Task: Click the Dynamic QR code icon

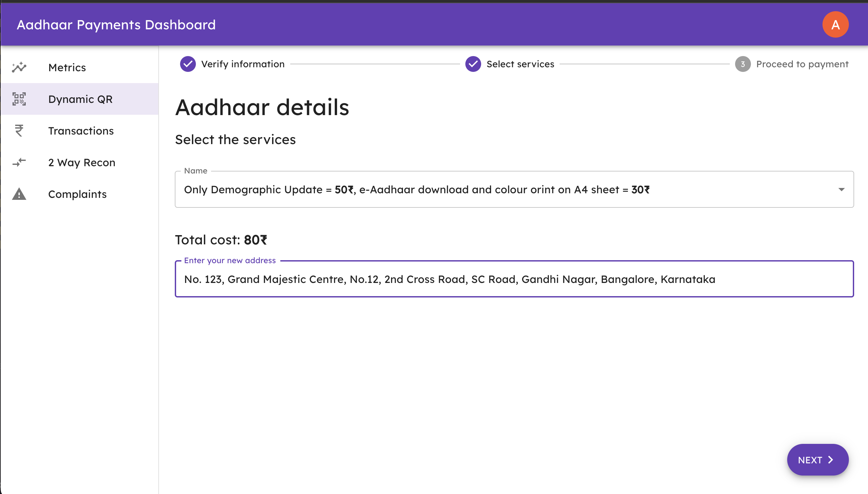Action: [x=19, y=99]
